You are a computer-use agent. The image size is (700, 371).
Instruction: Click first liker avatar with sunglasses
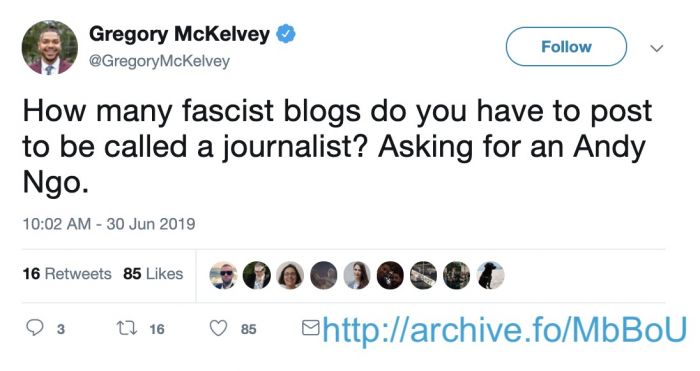(x=223, y=275)
